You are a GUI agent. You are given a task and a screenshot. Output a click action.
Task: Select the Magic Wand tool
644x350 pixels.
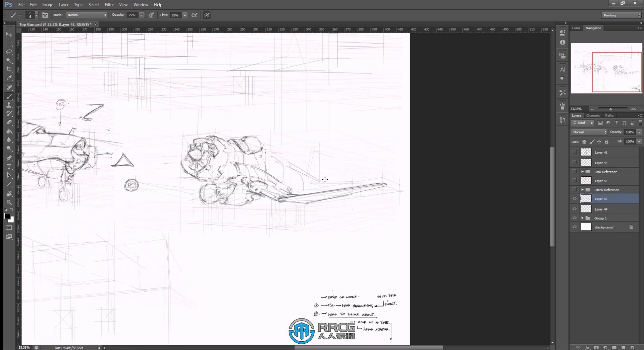click(9, 61)
